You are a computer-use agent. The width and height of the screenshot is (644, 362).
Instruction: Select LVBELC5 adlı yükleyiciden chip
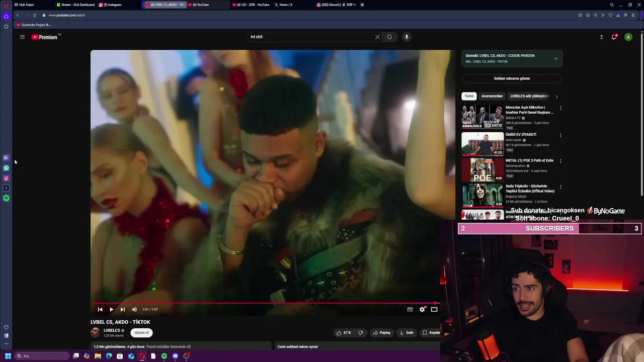(529, 96)
